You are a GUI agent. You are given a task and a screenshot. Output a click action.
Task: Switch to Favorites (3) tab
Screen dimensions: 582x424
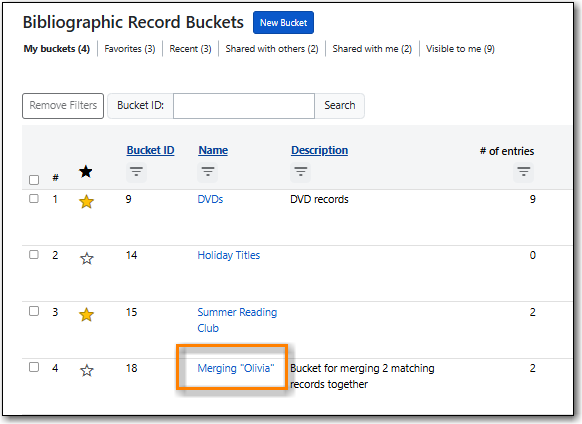click(130, 49)
